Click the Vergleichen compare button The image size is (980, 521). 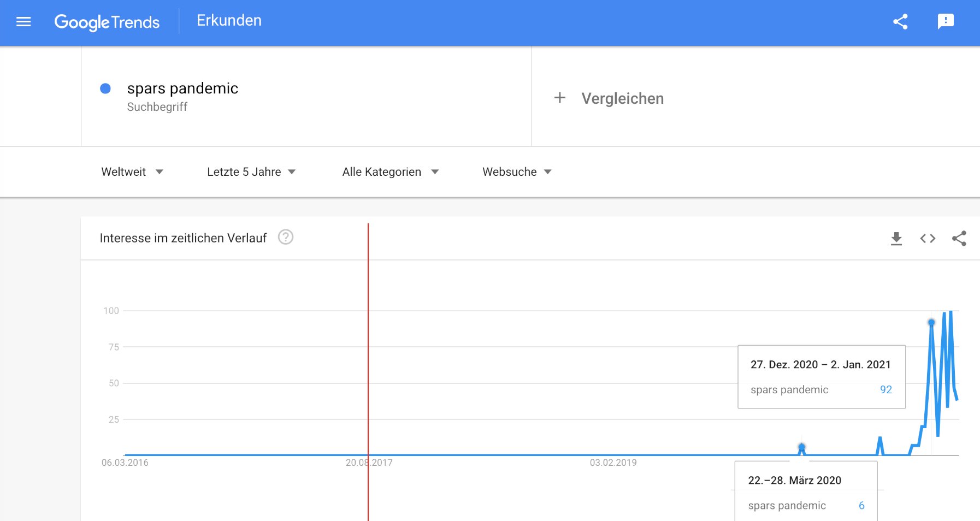[622, 99]
